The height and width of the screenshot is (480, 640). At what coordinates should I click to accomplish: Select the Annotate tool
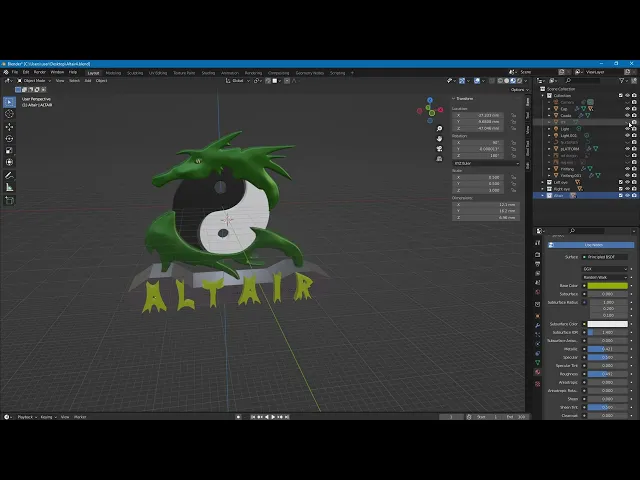[9, 176]
